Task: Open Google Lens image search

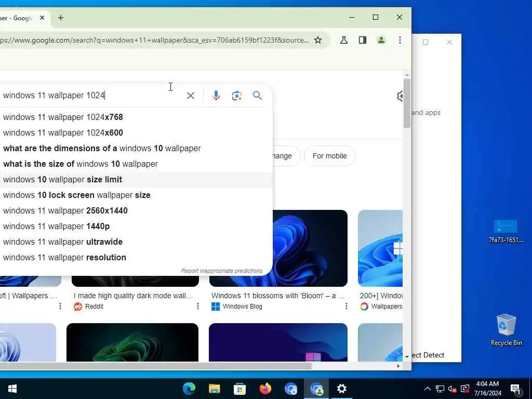Action: [x=236, y=96]
